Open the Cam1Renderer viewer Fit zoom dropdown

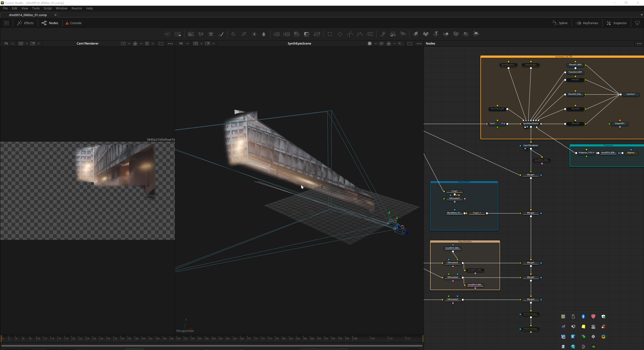9,43
